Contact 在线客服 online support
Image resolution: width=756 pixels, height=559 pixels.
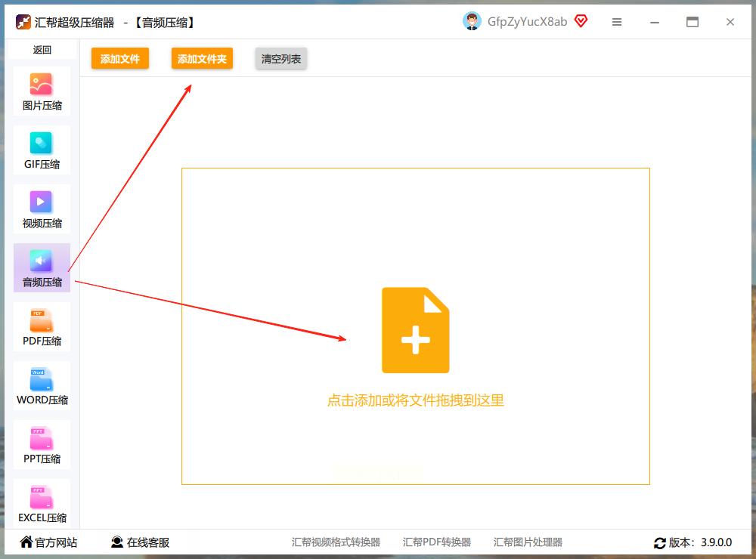[141, 542]
